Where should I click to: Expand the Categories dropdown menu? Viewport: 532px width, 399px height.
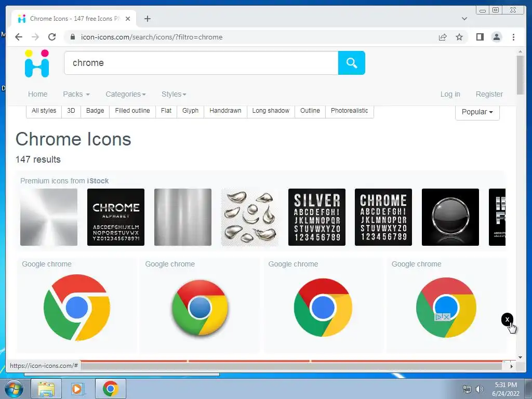(126, 94)
